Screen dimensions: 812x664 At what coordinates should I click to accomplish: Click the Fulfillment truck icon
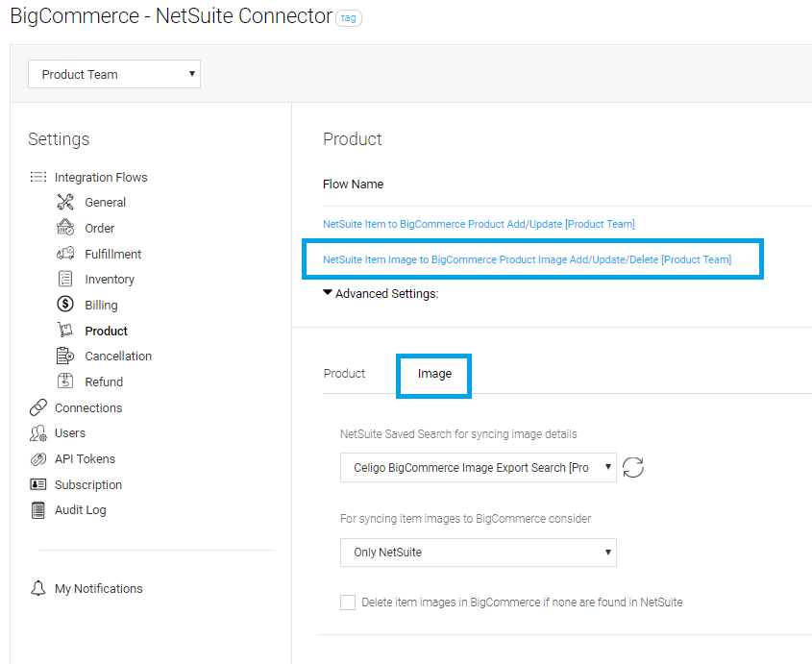click(x=65, y=254)
